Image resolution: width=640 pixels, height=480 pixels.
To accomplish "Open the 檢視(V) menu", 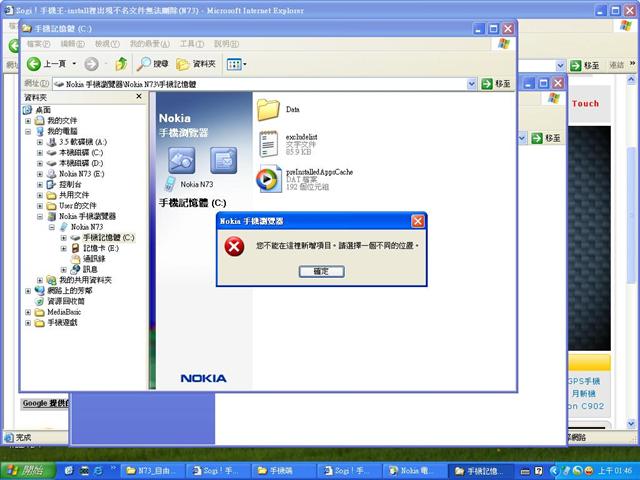I will [107, 44].
